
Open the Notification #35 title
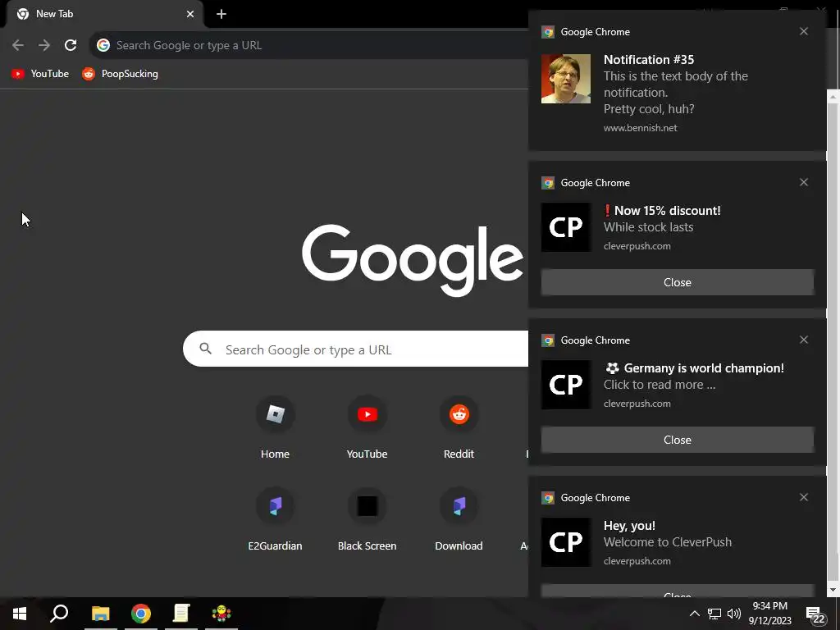(x=649, y=59)
